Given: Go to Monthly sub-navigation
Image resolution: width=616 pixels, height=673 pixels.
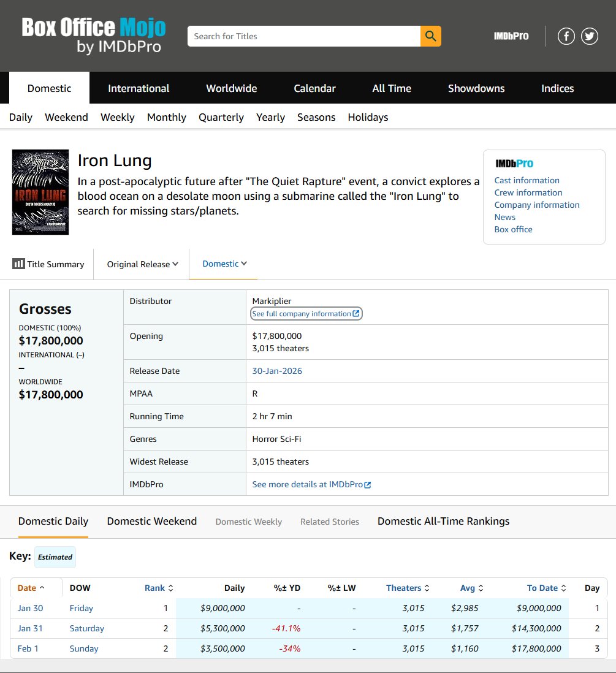Looking at the screenshot, I should [x=167, y=117].
